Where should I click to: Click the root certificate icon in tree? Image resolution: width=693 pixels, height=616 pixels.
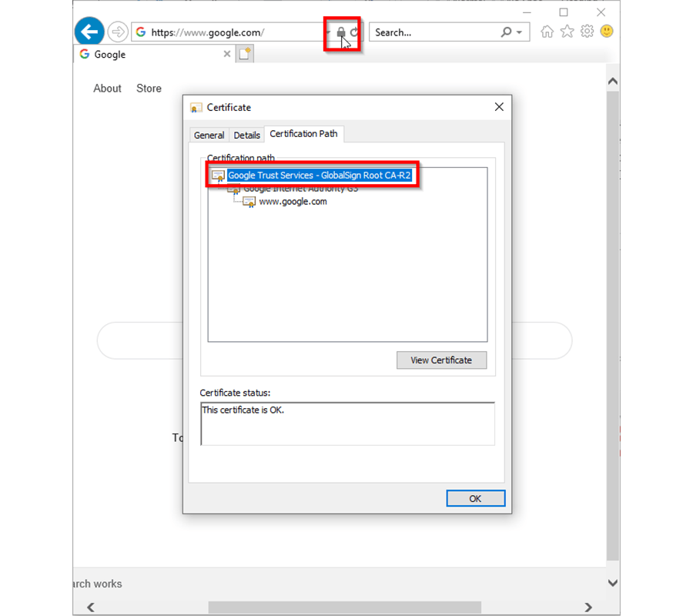219,176
